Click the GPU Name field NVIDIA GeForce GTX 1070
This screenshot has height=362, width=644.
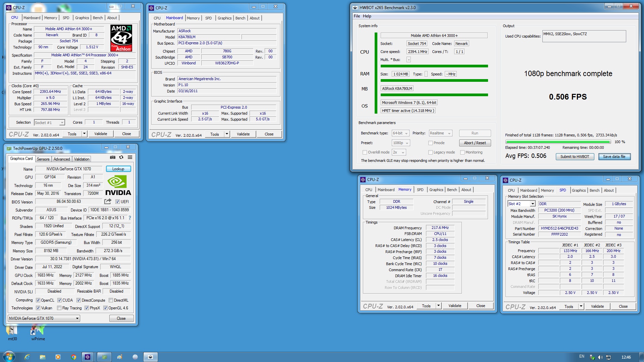[x=69, y=169]
